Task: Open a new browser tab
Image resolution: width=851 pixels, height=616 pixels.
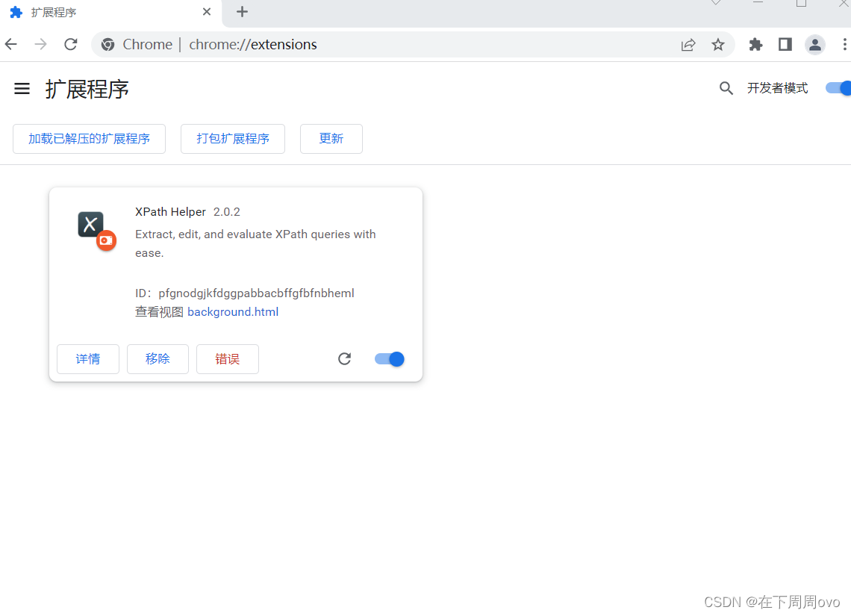Action: coord(241,12)
